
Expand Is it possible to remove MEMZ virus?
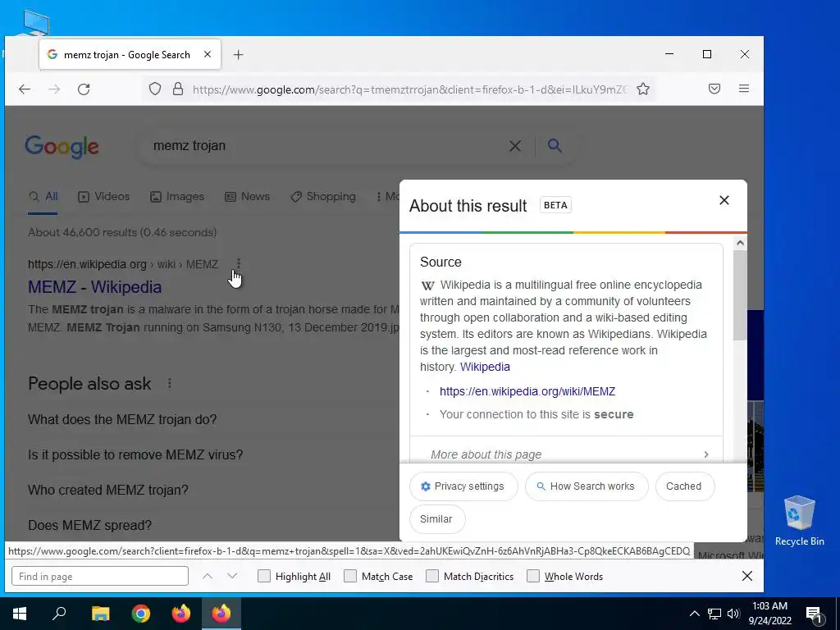pyautogui.click(x=135, y=454)
